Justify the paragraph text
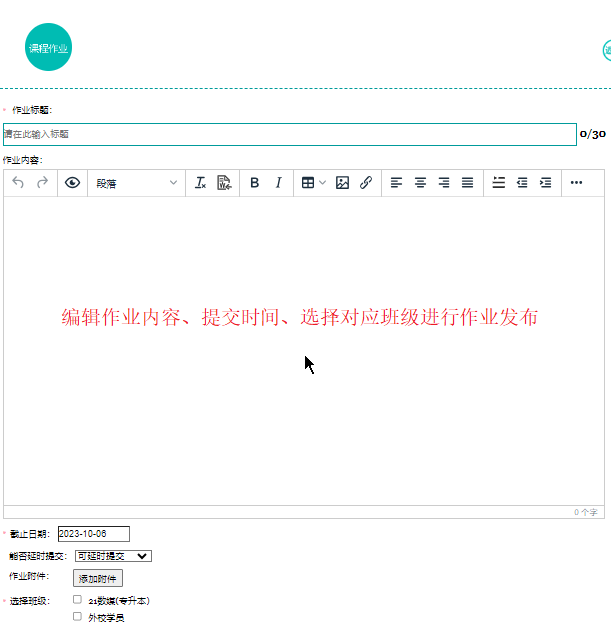Image resolution: width=611 pixels, height=622 pixels. tap(467, 183)
